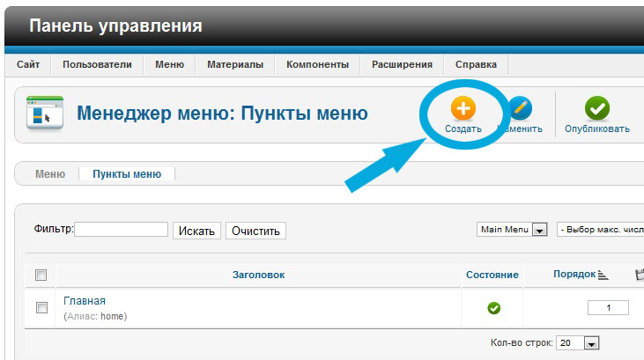Image resolution: width=644 pixels, height=360 pixels.
Task: Click the Изменить pencil icon
Action: [x=520, y=108]
